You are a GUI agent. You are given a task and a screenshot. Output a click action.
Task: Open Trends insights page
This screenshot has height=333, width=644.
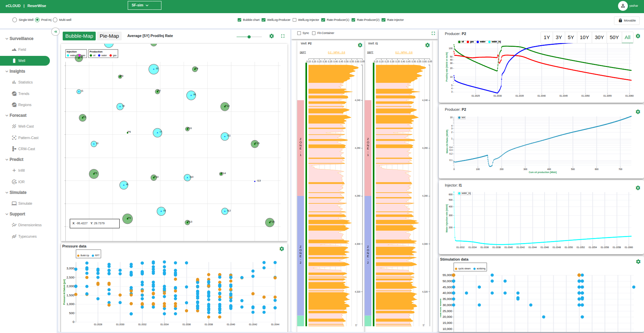[21, 94]
